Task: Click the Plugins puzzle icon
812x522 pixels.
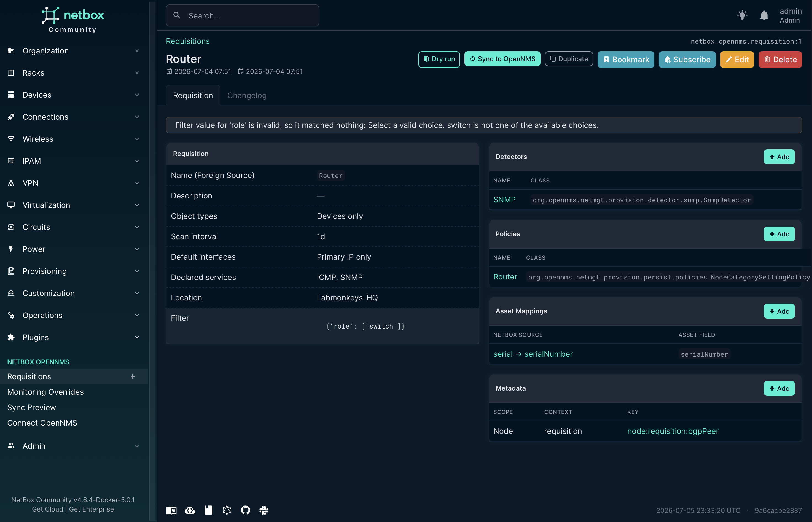Action: click(x=11, y=337)
